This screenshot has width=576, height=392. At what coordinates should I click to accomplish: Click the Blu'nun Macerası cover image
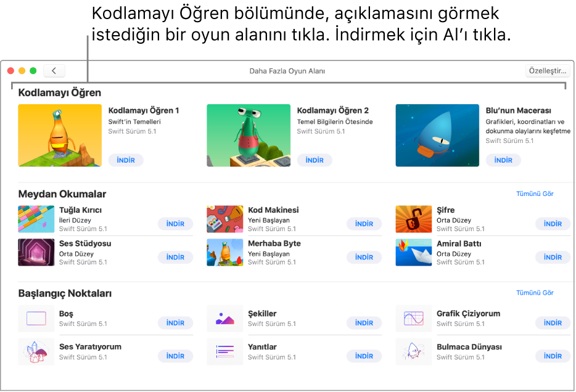coord(437,136)
